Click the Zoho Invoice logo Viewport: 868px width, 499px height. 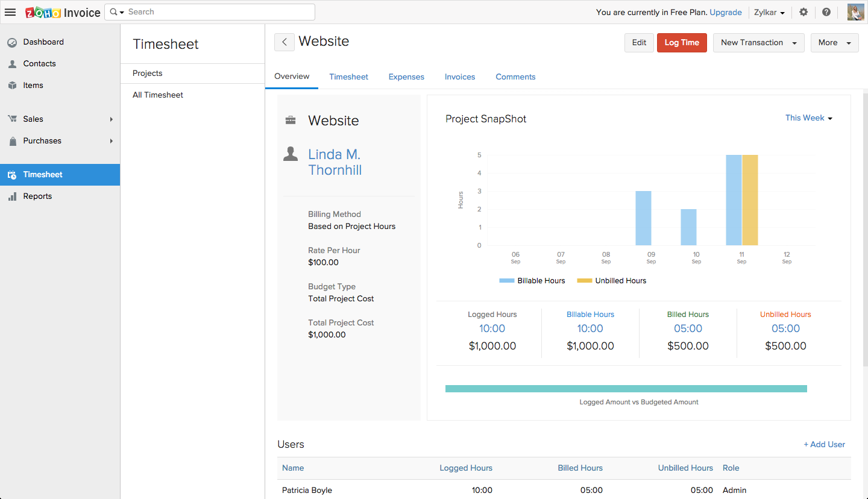63,13
